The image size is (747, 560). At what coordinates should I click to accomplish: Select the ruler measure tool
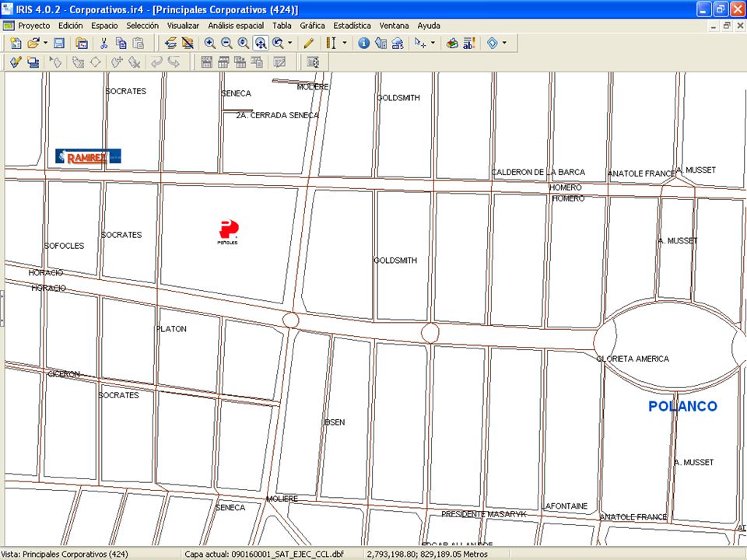[331, 44]
